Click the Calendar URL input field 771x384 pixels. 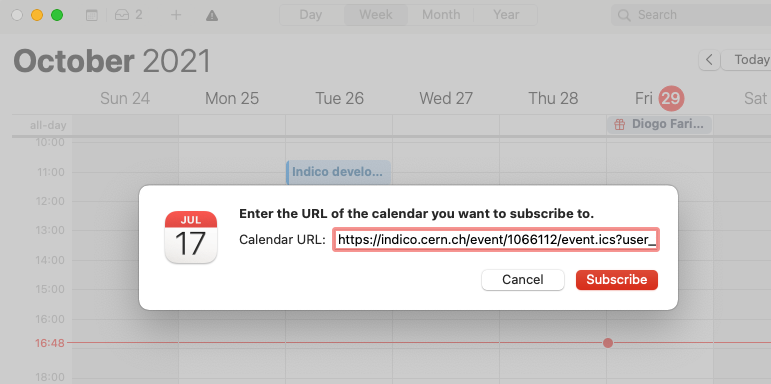(496, 240)
